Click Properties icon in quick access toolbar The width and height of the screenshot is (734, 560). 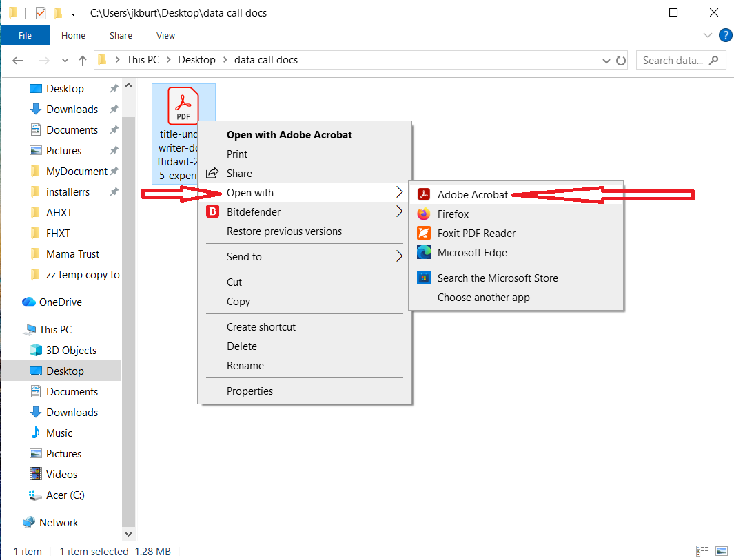pos(41,12)
